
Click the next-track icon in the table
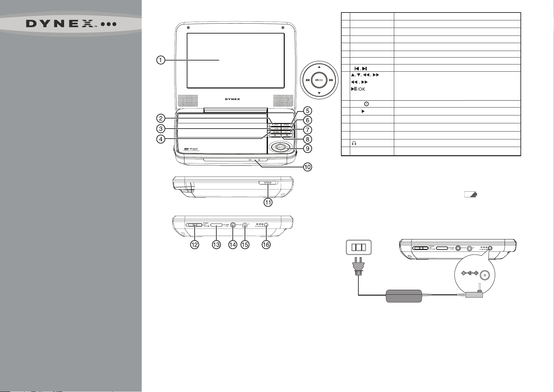[364, 68]
